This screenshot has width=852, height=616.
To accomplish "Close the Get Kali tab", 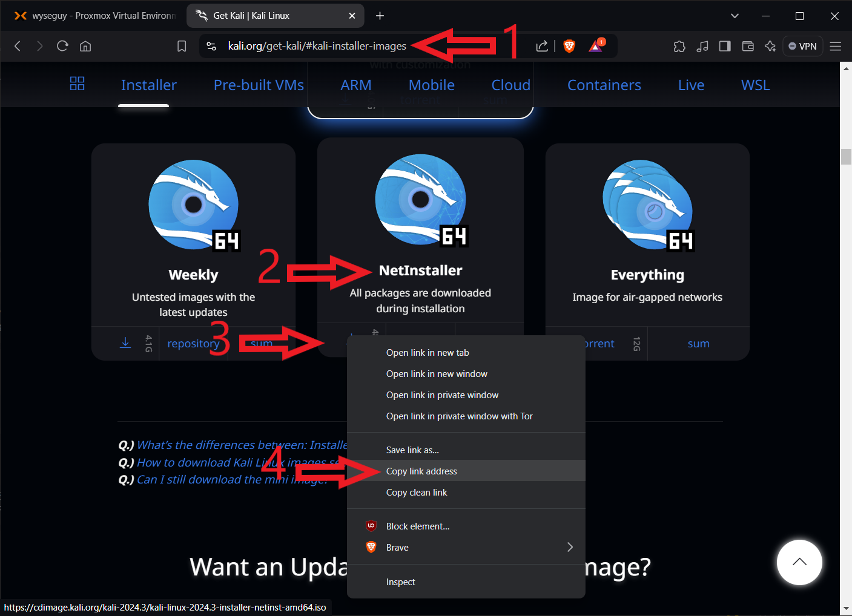I will [x=352, y=16].
